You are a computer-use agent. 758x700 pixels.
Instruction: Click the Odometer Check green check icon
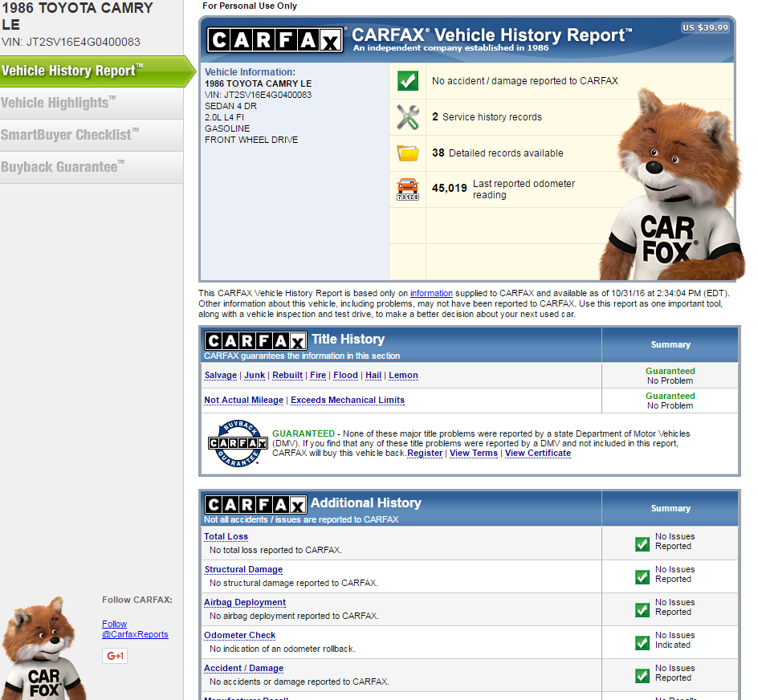[642, 642]
